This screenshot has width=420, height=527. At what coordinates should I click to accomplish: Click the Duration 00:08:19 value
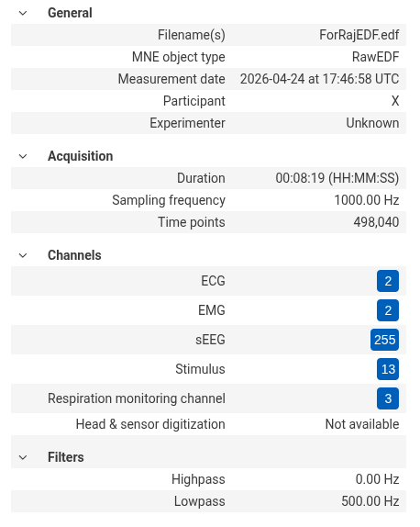pyautogui.click(x=337, y=178)
